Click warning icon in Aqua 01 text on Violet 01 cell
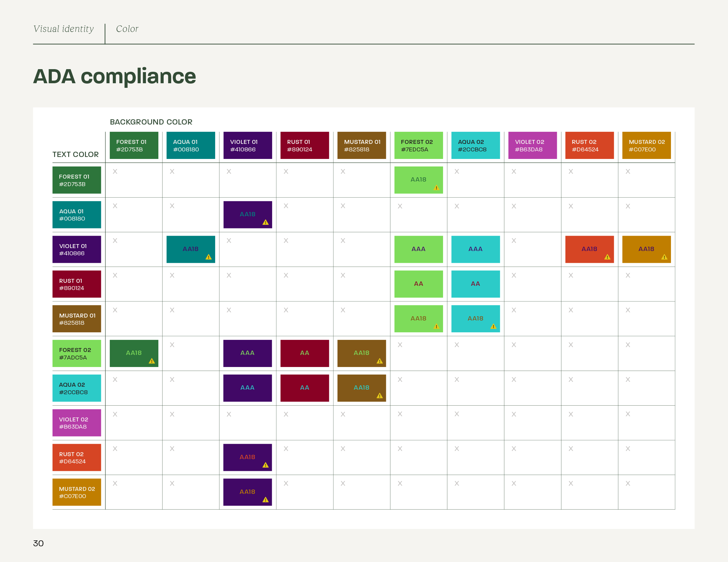 coord(266,223)
